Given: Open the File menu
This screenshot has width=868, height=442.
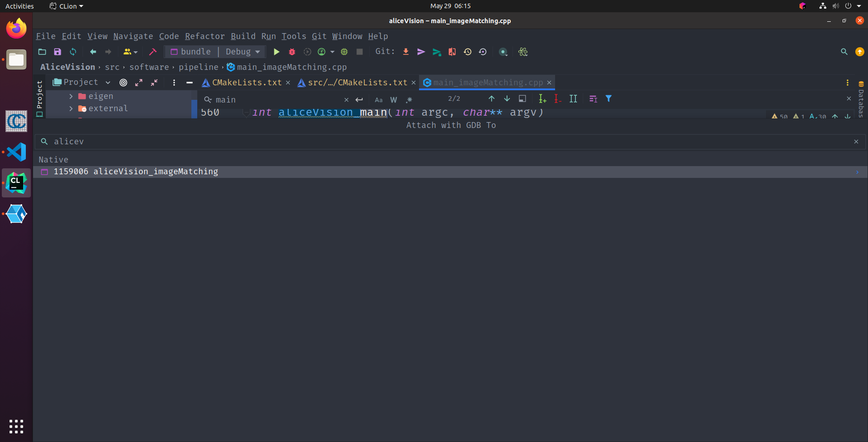Looking at the screenshot, I should (46, 36).
